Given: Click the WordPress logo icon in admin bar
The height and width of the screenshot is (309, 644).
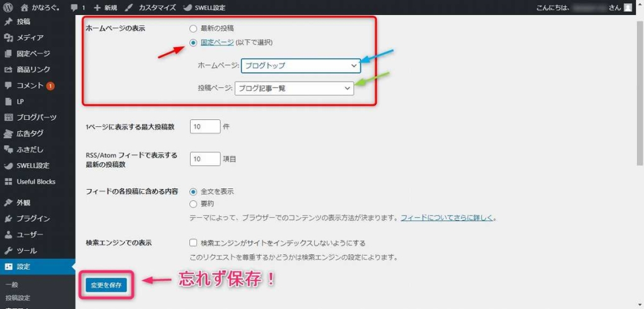Looking at the screenshot, I should [x=8, y=8].
